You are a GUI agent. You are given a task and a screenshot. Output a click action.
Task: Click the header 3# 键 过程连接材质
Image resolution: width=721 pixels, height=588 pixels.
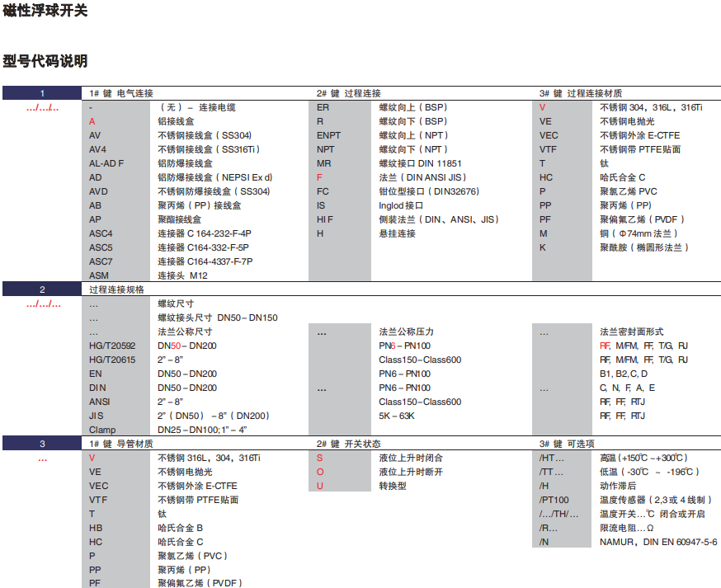tap(581, 93)
